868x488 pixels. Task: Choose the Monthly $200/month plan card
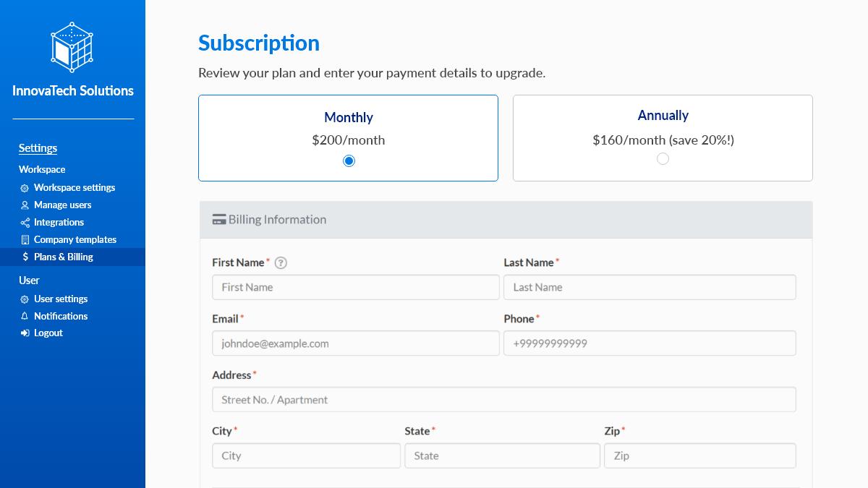point(348,137)
